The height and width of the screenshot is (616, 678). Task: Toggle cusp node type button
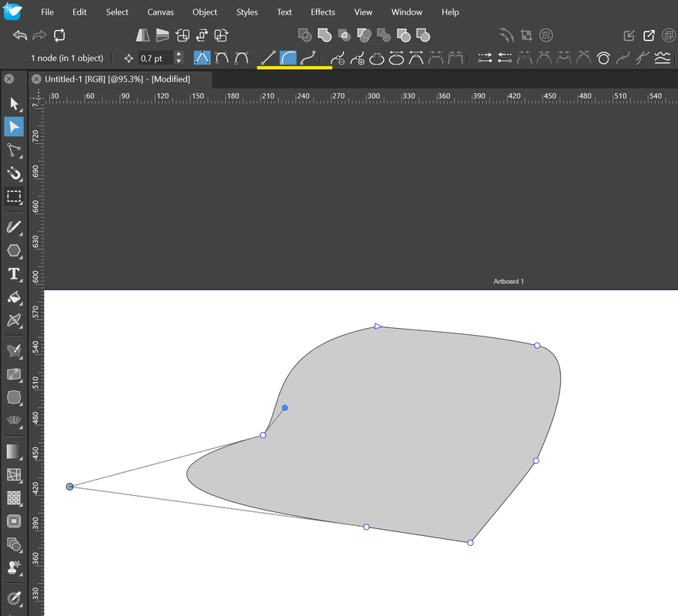tap(202, 58)
